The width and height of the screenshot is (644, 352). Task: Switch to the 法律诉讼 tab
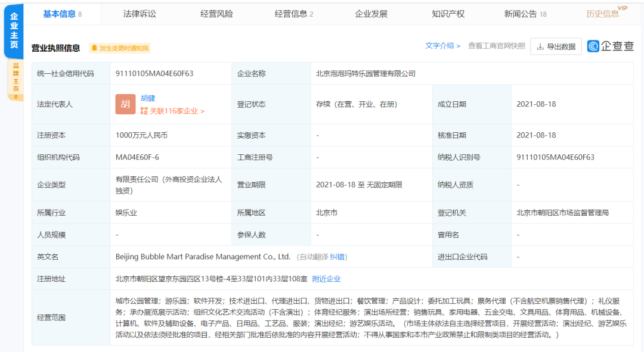140,14
